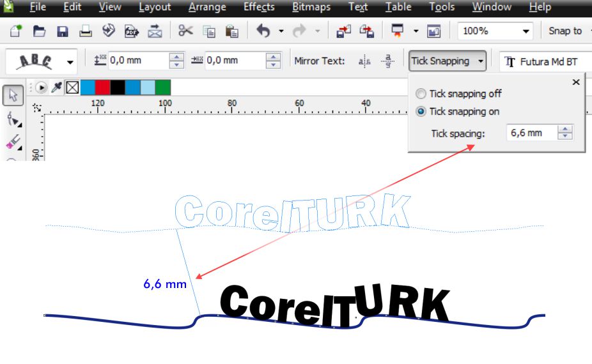The width and height of the screenshot is (592, 364).
Task: Select the Shape edit tool
Action: click(x=13, y=119)
